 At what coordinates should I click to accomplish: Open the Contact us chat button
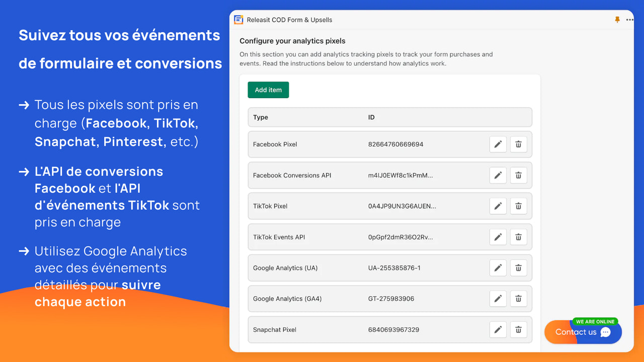pyautogui.click(x=583, y=332)
